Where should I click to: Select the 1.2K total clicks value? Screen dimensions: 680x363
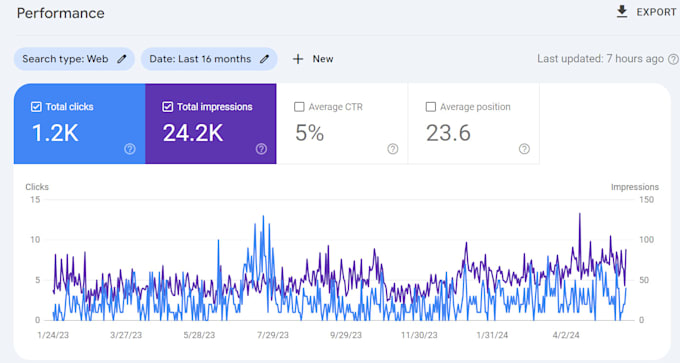coord(55,133)
